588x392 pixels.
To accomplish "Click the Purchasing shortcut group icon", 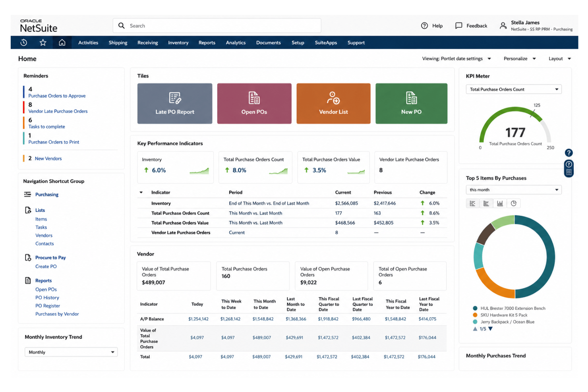I will pos(27,194).
